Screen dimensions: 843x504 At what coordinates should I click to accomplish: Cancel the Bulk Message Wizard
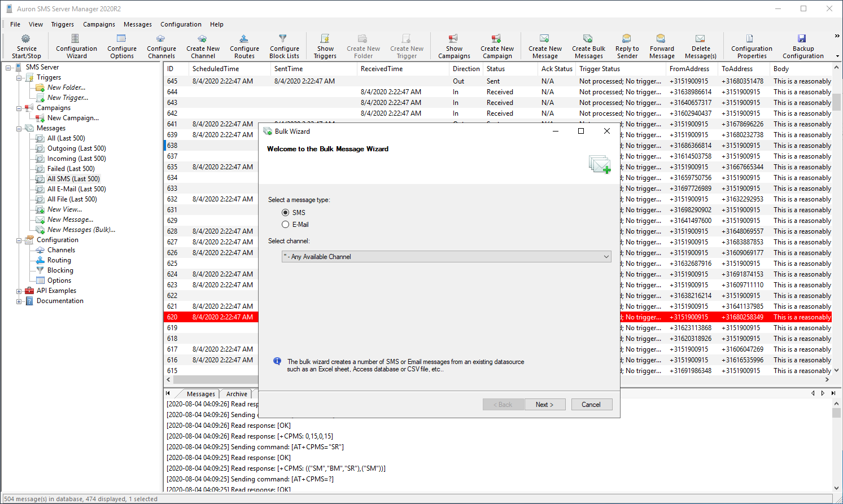[591, 405]
